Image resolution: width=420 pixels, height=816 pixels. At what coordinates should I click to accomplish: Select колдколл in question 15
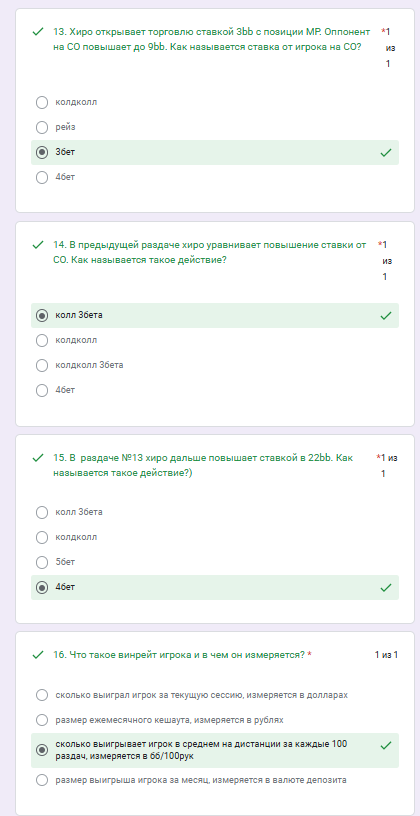point(42,538)
